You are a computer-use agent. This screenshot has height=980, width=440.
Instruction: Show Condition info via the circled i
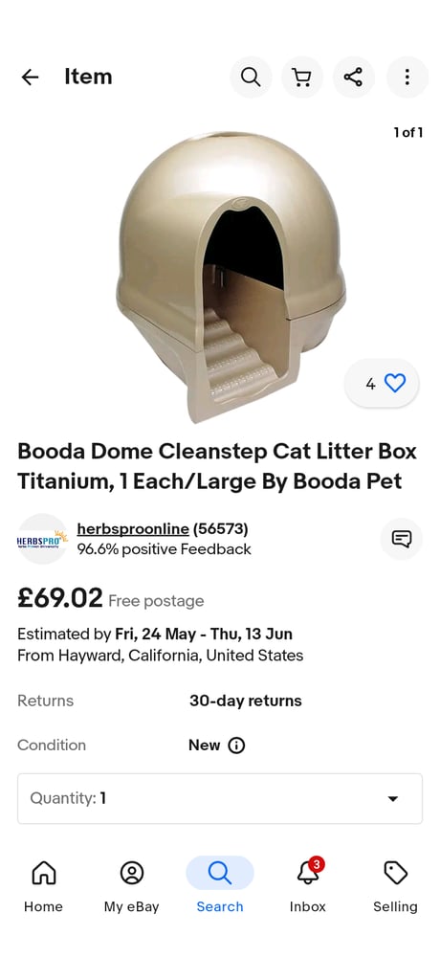[236, 745]
